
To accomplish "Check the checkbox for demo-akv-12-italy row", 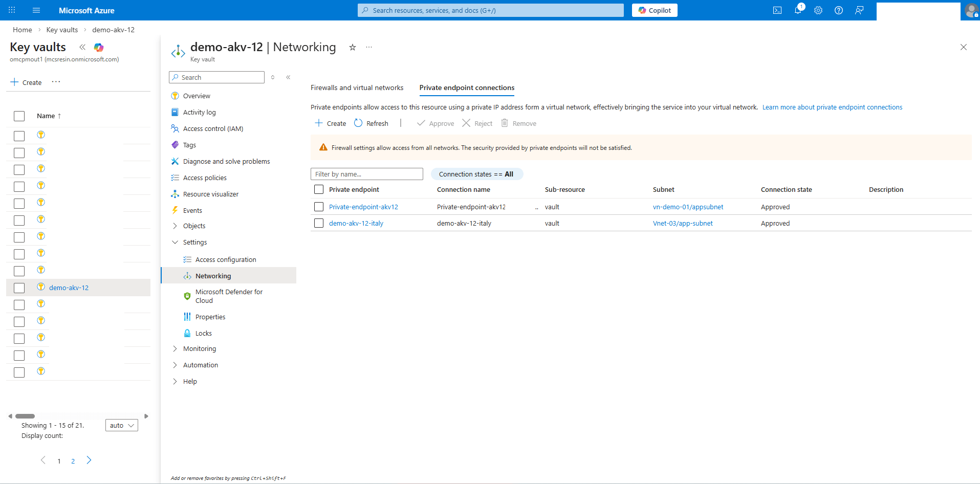I will [318, 223].
